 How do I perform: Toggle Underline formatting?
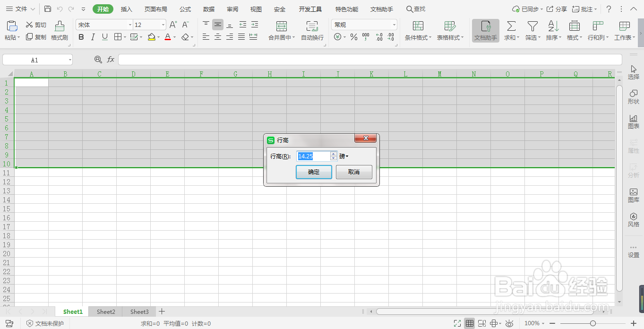point(105,37)
